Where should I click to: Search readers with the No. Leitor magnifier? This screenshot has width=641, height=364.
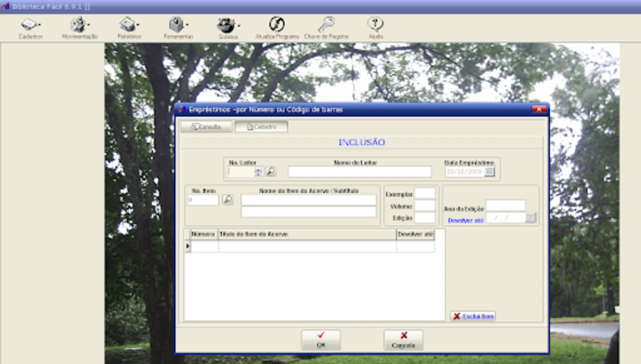click(x=271, y=171)
